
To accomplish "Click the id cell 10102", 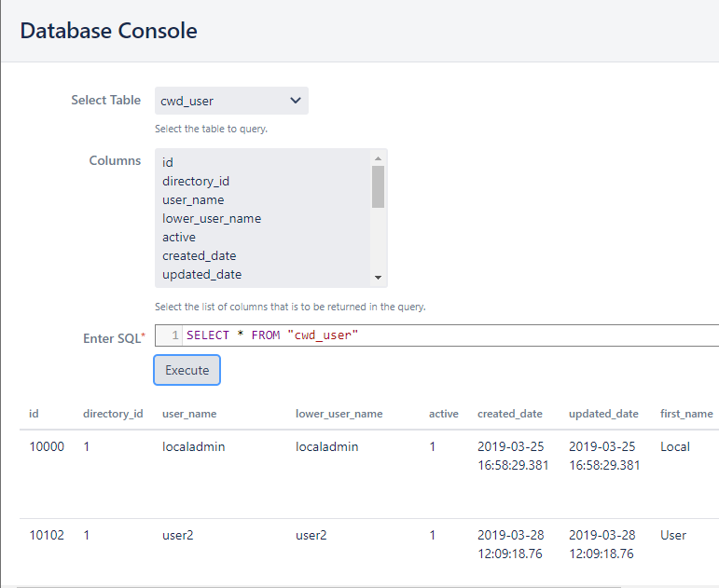I will click(47, 535).
